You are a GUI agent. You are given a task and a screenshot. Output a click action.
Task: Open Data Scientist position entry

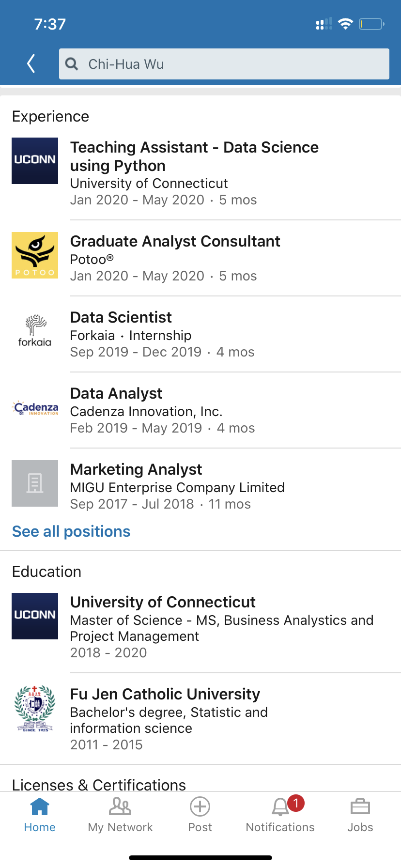pos(121,317)
